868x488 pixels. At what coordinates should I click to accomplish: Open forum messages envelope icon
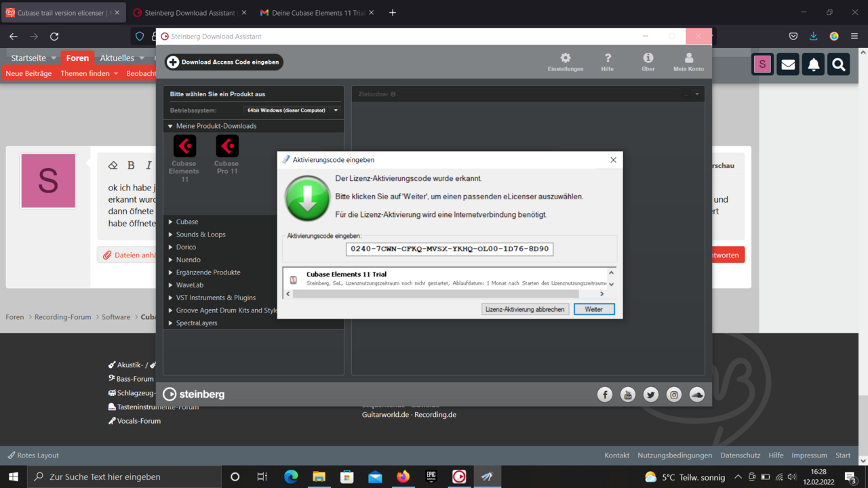788,64
